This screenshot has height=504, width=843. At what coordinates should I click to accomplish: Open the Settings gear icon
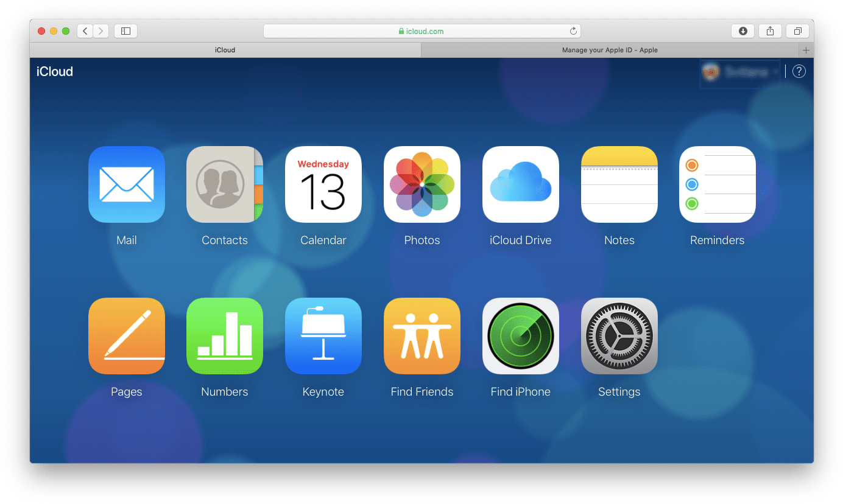619,336
